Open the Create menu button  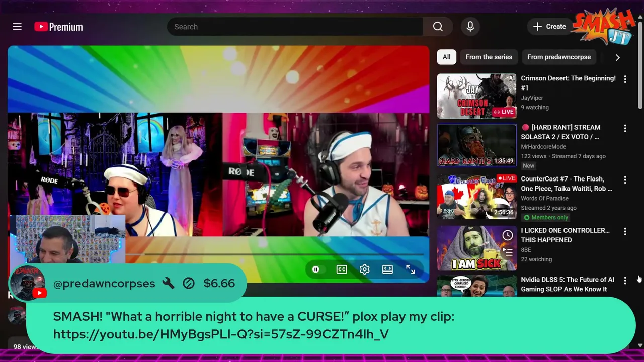coord(549,27)
